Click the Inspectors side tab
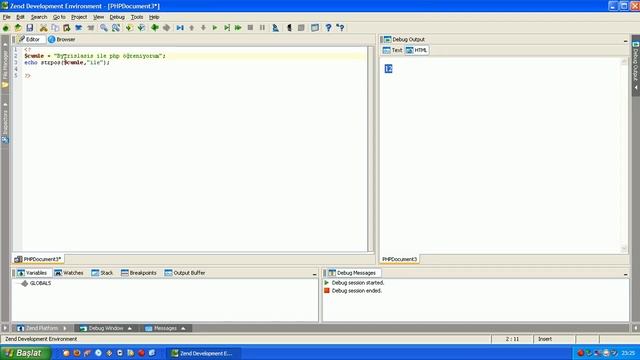The height and width of the screenshot is (360, 640). point(5,122)
